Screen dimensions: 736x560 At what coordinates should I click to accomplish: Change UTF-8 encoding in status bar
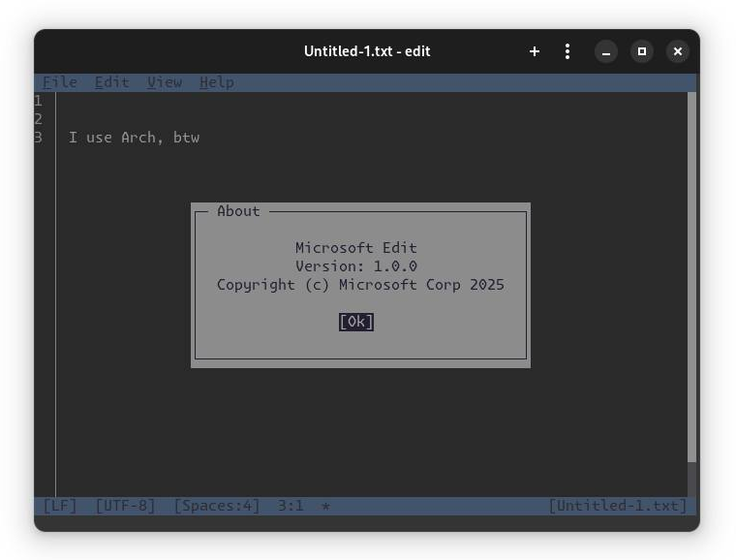[125, 506]
